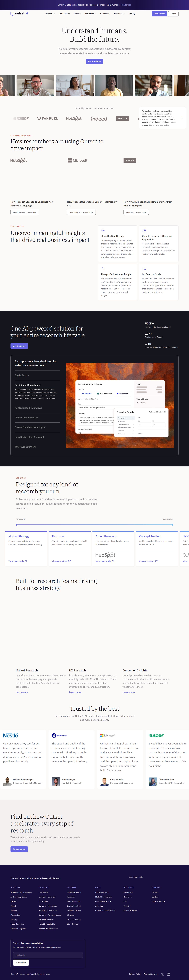Open Read Microsoft's case study

pos(81,212)
